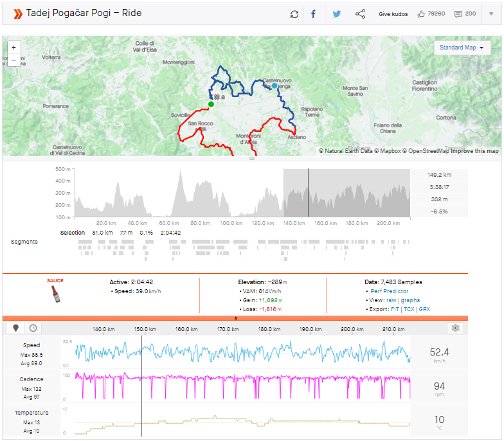Viewport: 504px width, 441px height.
Task: Open the chart settings gear
Action: click(456, 328)
